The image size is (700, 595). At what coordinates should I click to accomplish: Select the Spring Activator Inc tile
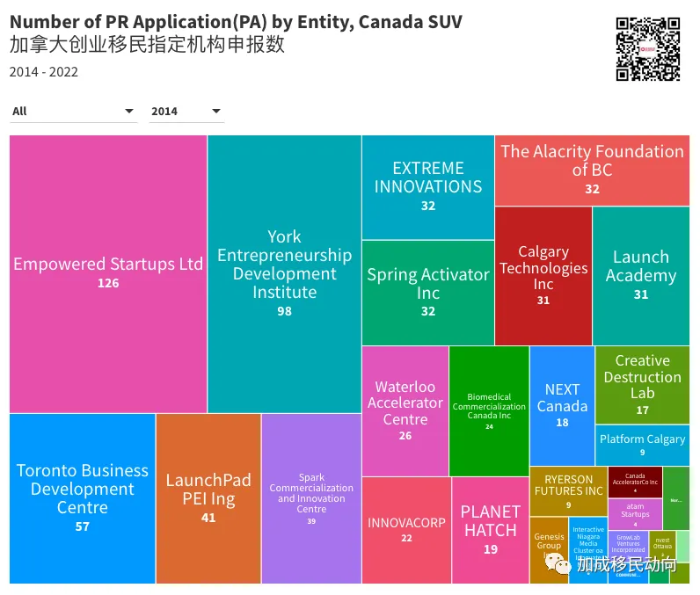pyautogui.click(x=428, y=293)
